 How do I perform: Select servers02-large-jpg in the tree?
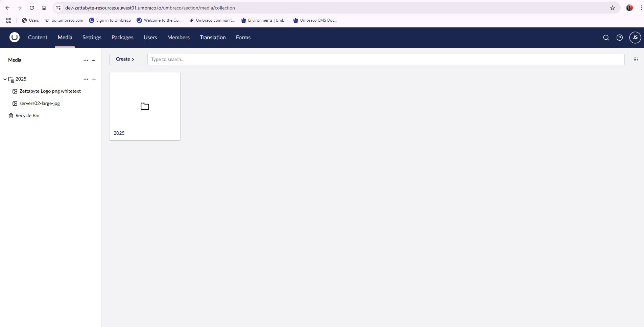point(40,104)
